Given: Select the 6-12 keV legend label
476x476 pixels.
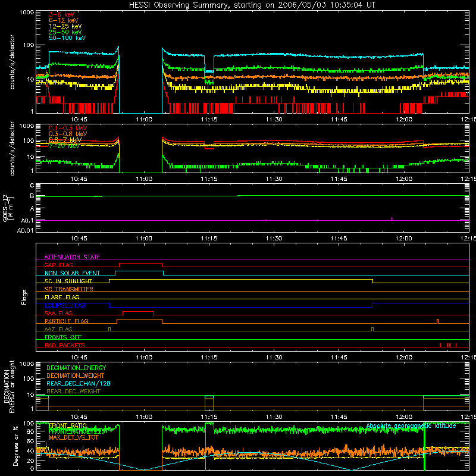Looking at the screenshot, I should click(64, 20).
